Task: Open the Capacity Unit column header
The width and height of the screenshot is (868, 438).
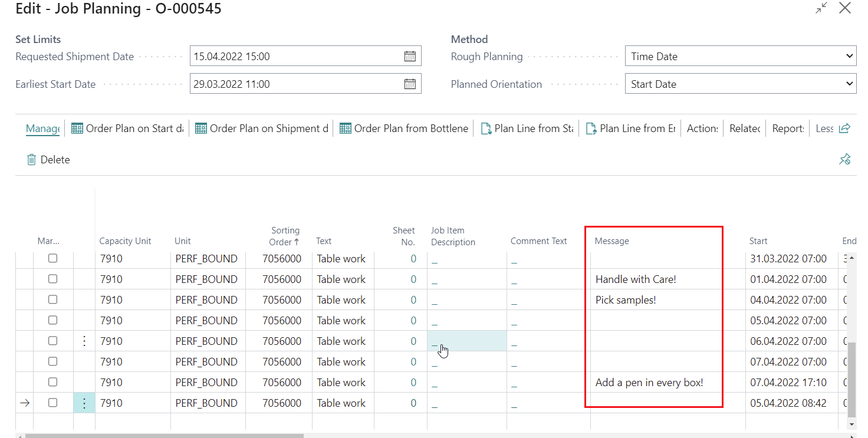Action: (125, 241)
